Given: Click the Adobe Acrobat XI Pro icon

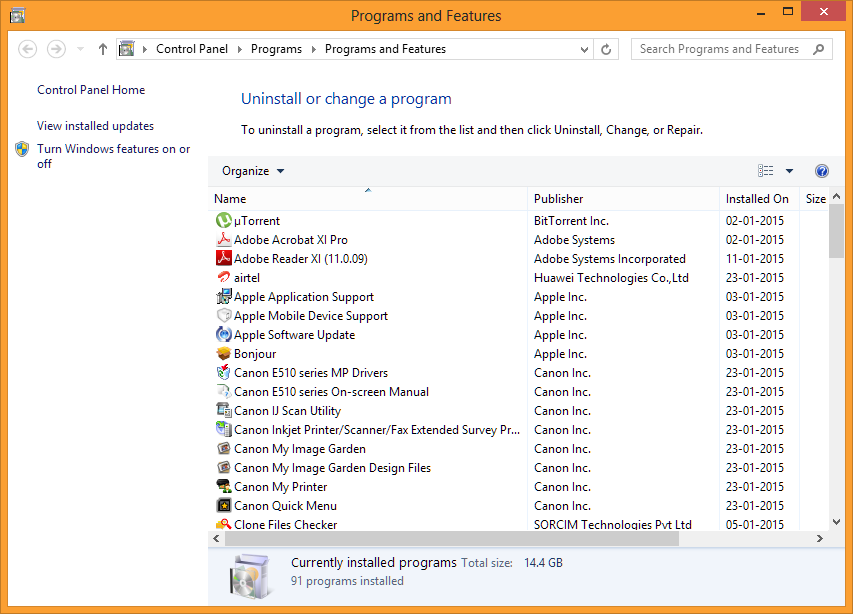Looking at the screenshot, I should click(x=224, y=239).
